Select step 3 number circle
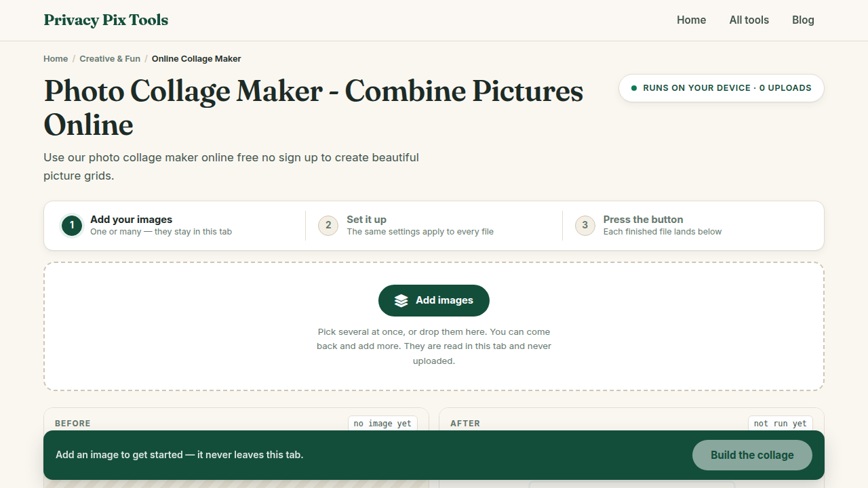The image size is (868, 488). [585, 226]
